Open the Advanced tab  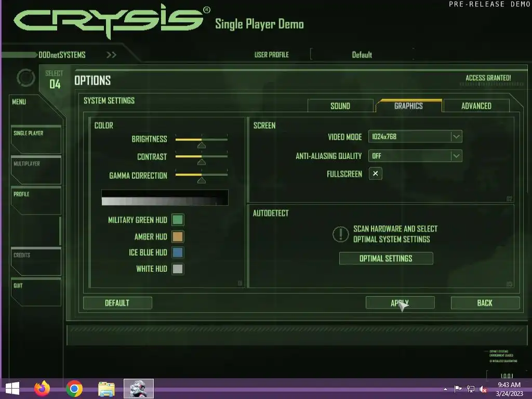point(476,106)
